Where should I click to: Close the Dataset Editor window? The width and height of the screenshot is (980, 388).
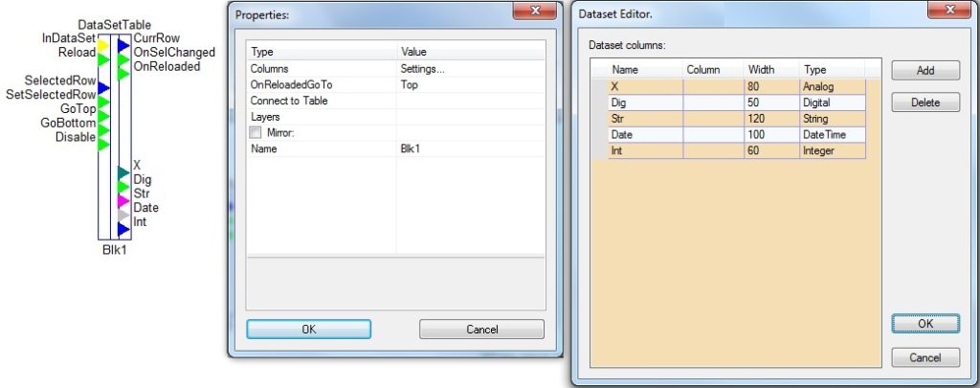tap(949, 10)
